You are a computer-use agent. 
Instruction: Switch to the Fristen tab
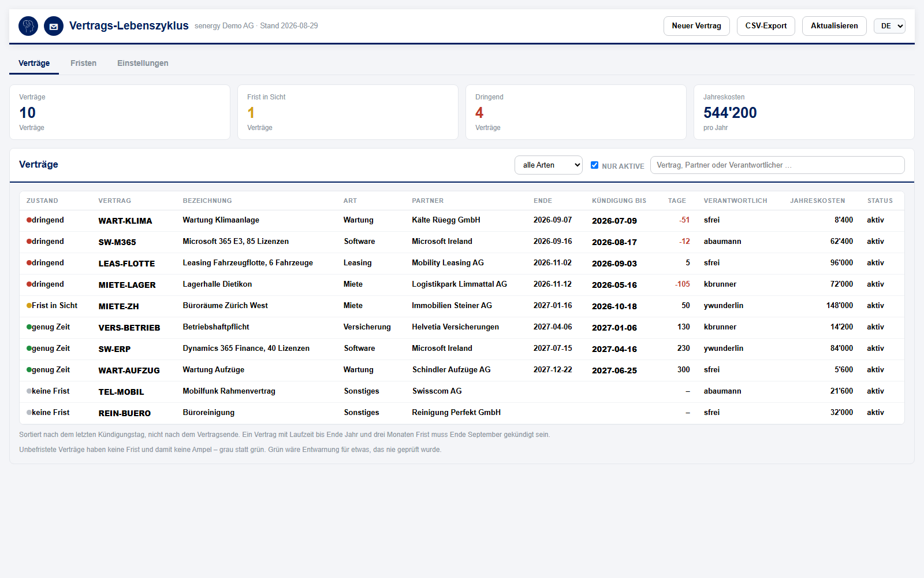(84, 63)
